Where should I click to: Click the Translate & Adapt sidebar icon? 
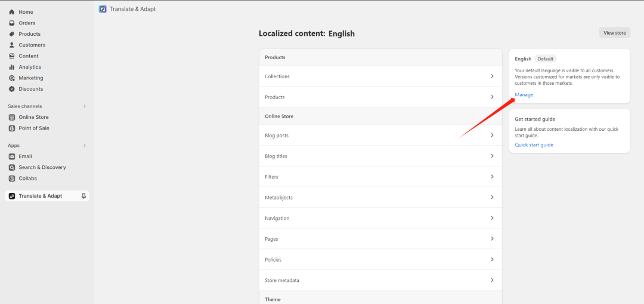click(12, 196)
